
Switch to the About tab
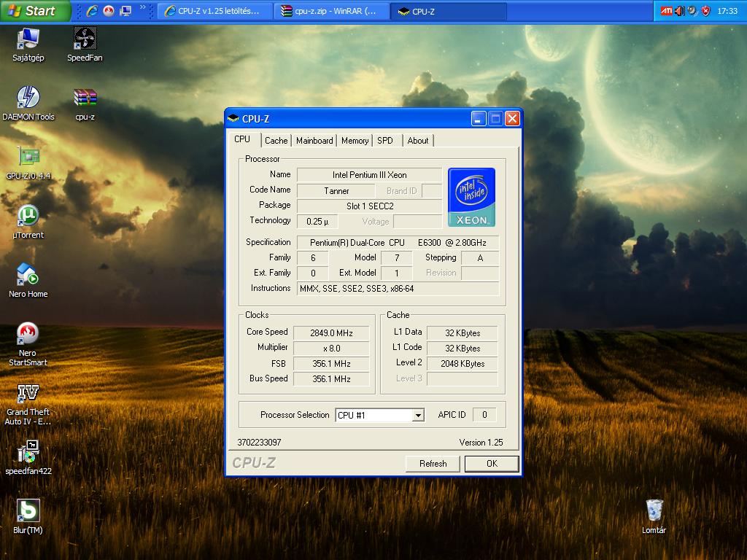[418, 141]
